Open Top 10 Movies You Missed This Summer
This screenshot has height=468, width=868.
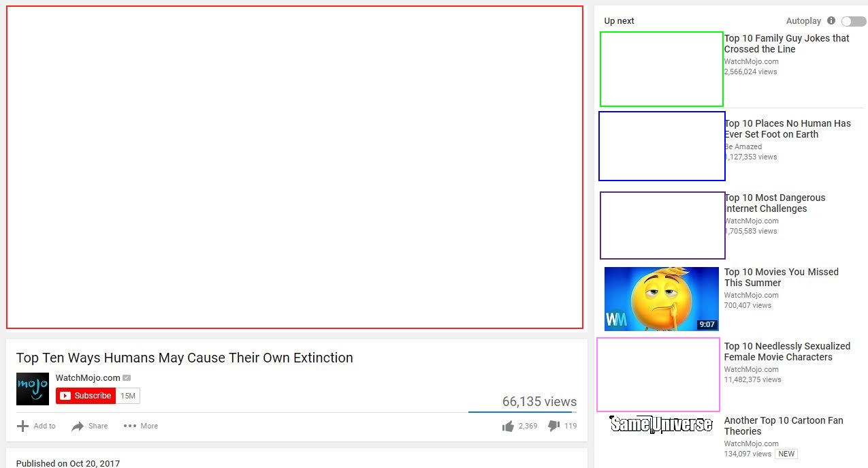[782, 277]
